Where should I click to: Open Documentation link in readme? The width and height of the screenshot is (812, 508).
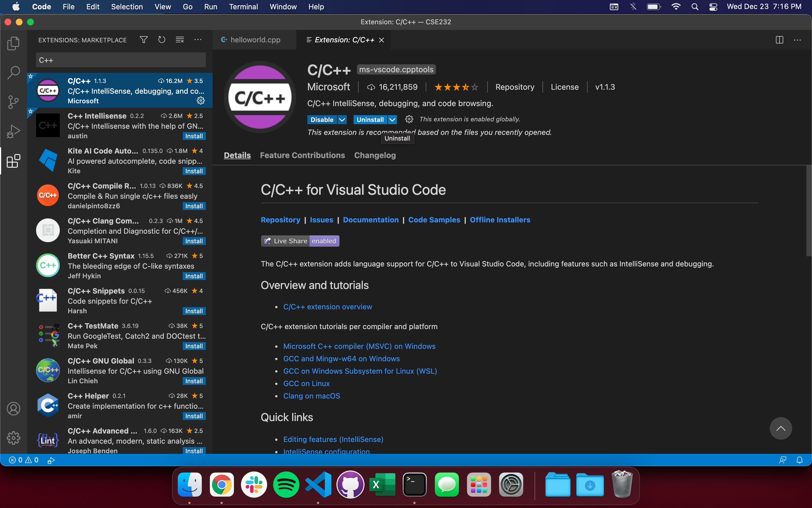click(371, 220)
